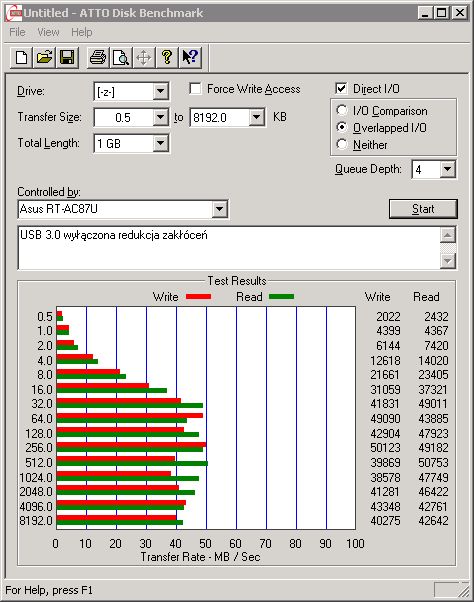The image size is (474, 602).
Task: Click the red Write legend swatch
Action: [198, 296]
